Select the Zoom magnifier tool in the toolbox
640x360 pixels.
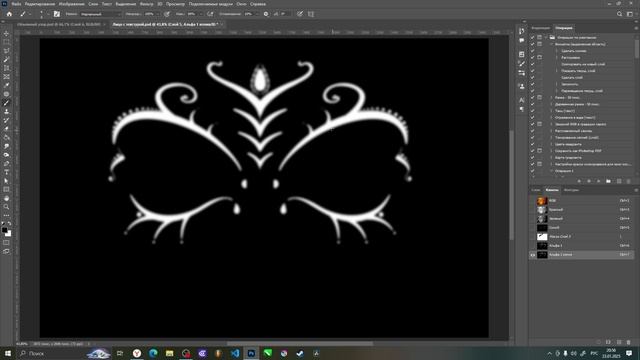(x=6, y=207)
